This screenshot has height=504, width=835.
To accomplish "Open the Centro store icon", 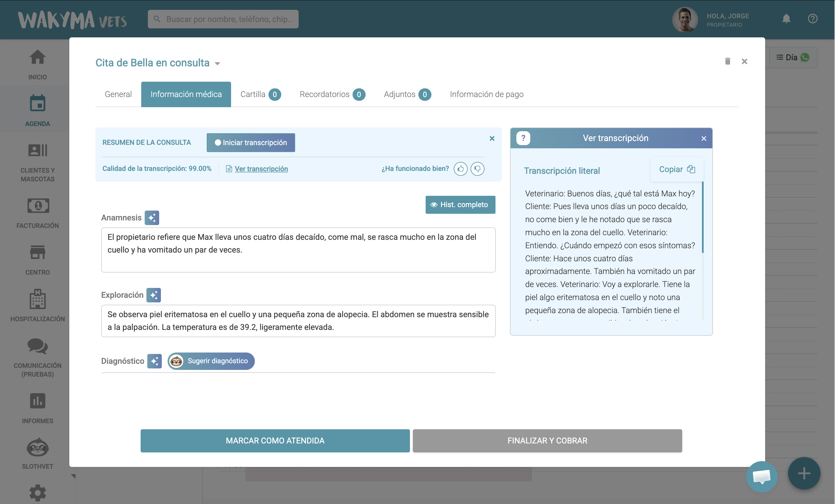I will pos(37,252).
